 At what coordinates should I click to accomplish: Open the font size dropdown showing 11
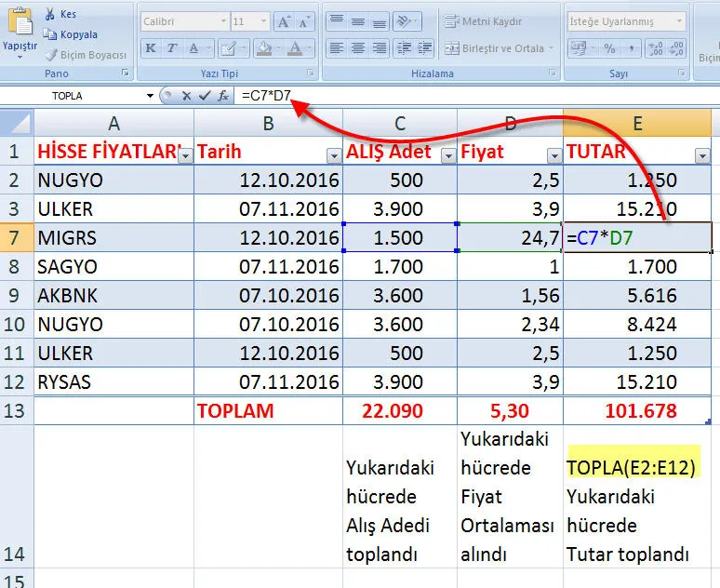(x=264, y=21)
